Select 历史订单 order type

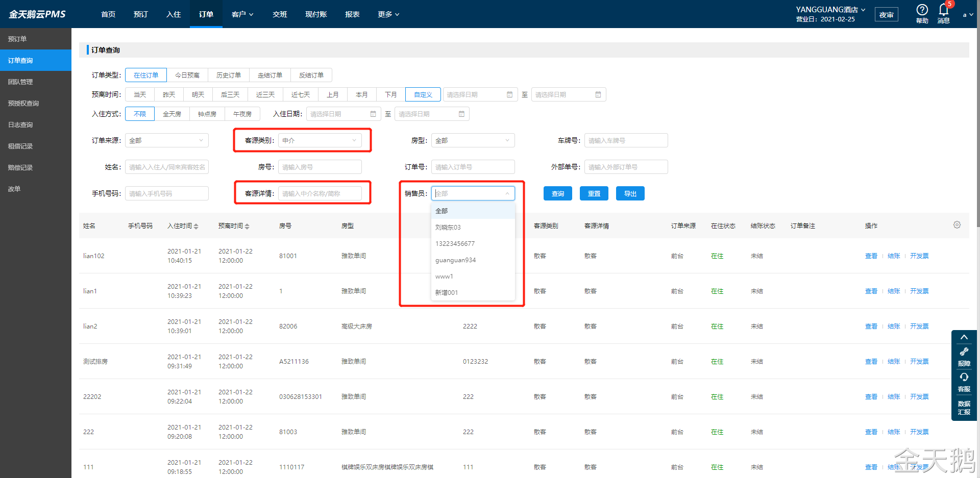click(229, 75)
